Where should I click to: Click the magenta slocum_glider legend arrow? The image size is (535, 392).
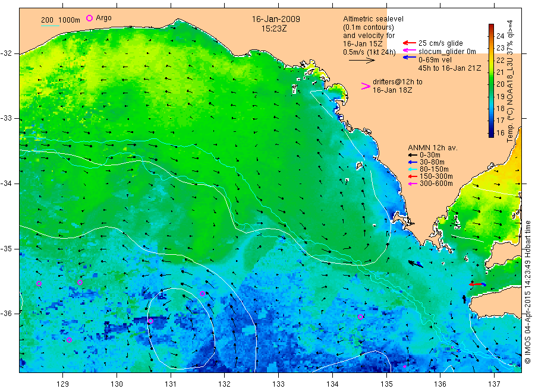pos(410,50)
